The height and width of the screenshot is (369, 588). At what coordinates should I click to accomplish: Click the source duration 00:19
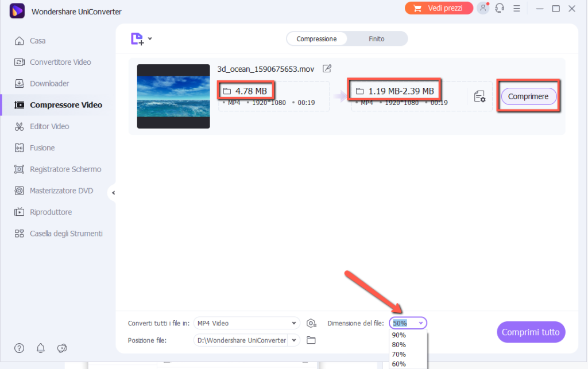(306, 103)
